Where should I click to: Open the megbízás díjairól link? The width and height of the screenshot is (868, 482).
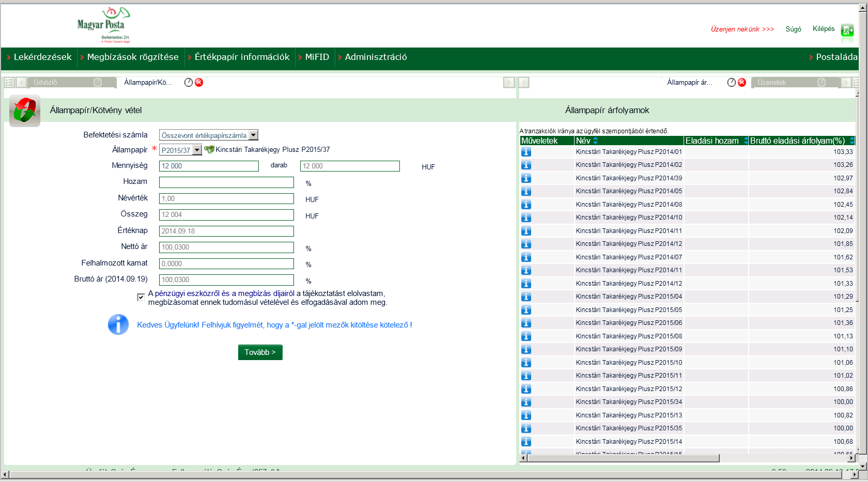266,293
